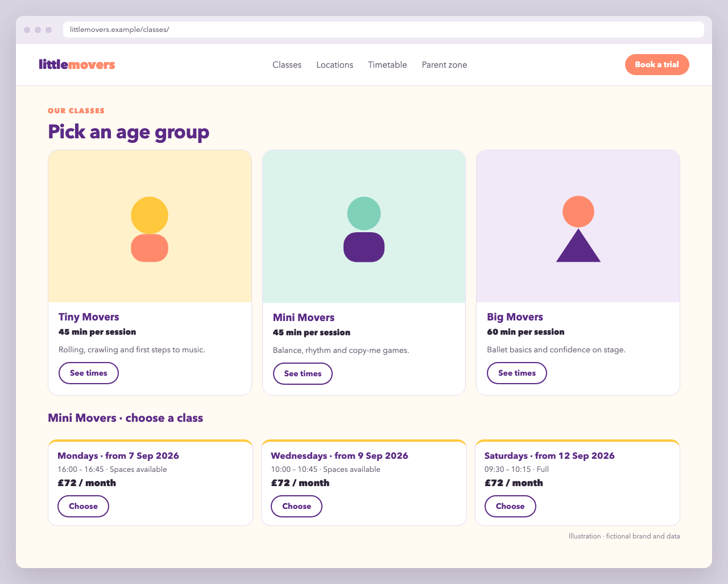The width and height of the screenshot is (728, 584).
Task: Click the 'Wednesdays · from 9 Sep 2026' heading
Action: click(340, 456)
